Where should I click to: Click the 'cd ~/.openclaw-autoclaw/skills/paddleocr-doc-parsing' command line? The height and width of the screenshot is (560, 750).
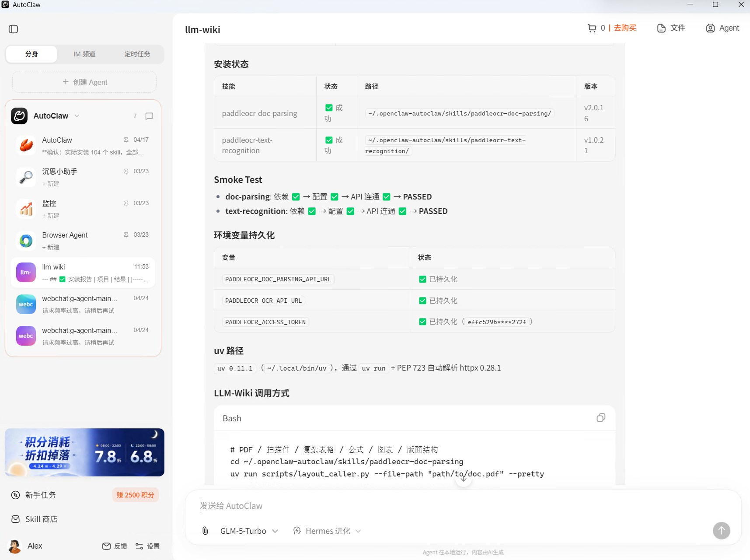[x=347, y=462]
